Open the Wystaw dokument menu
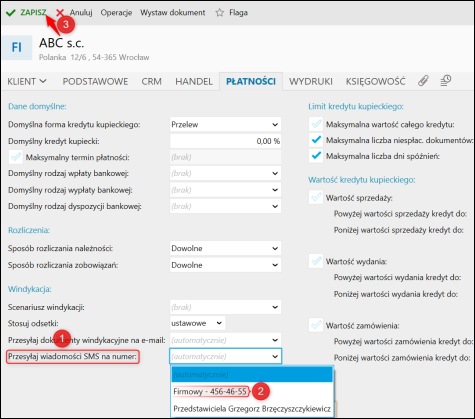The image size is (475, 419). (x=173, y=13)
